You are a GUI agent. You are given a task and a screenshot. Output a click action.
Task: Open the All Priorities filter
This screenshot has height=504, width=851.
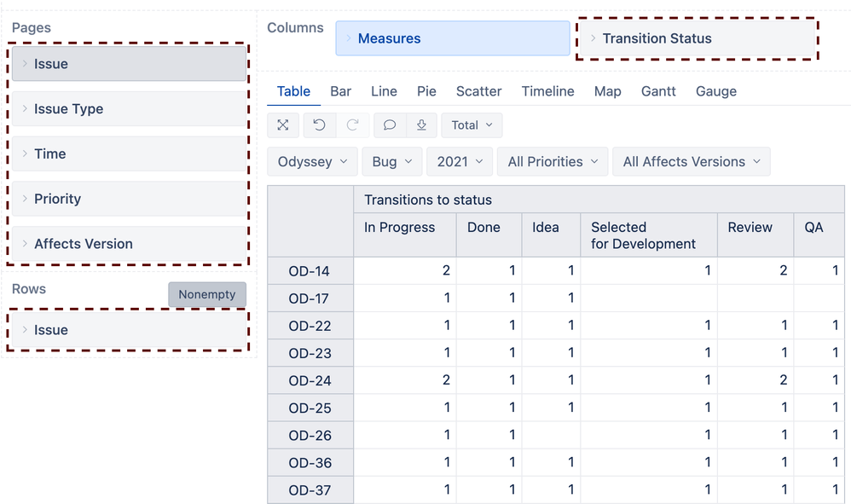552,161
